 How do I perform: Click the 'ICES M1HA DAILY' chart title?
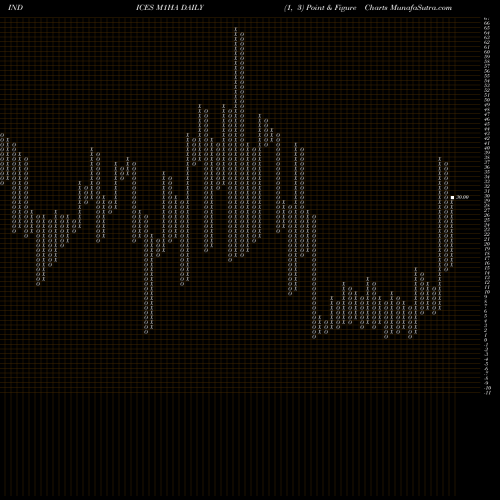click(x=170, y=8)
